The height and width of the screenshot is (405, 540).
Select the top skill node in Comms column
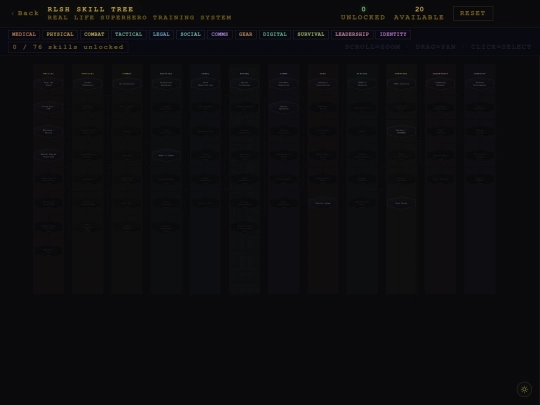(283, 84)
